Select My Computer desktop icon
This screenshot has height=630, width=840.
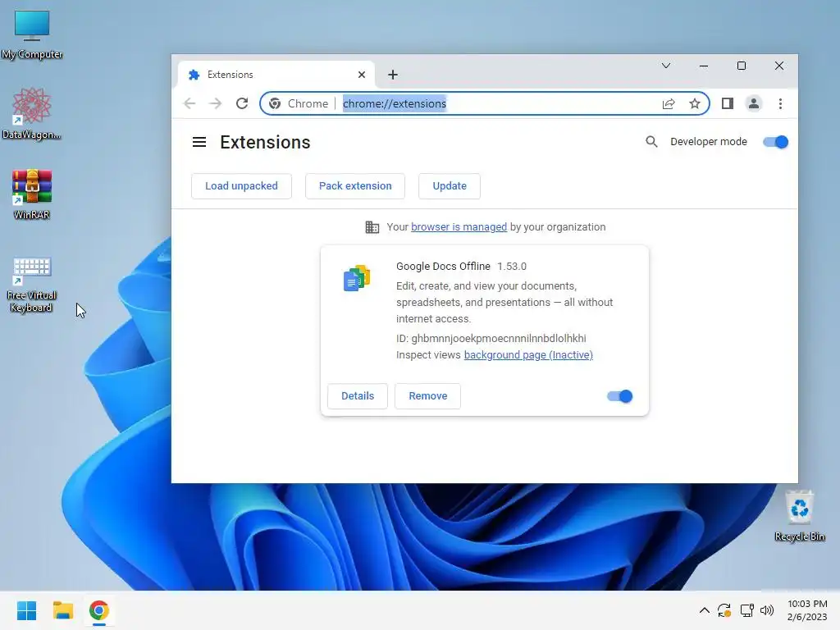pos(32,34)
